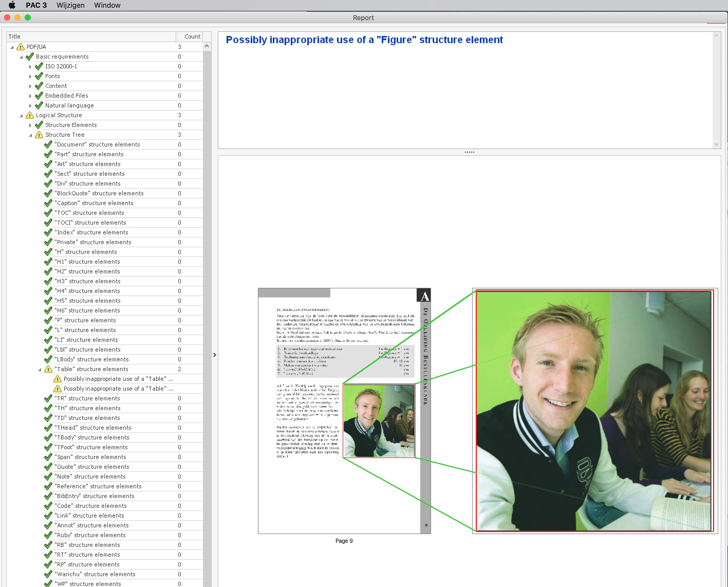The height and width of the screenshot is (587, 728).
Task: Click the green checkmark beside Embedded Files
Action: pyautogui.click(x=39, y=96)
